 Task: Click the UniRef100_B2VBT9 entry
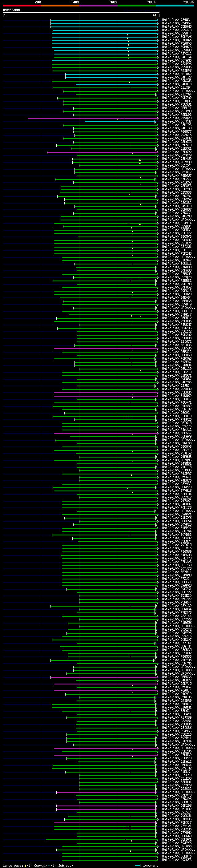(176, 305)
